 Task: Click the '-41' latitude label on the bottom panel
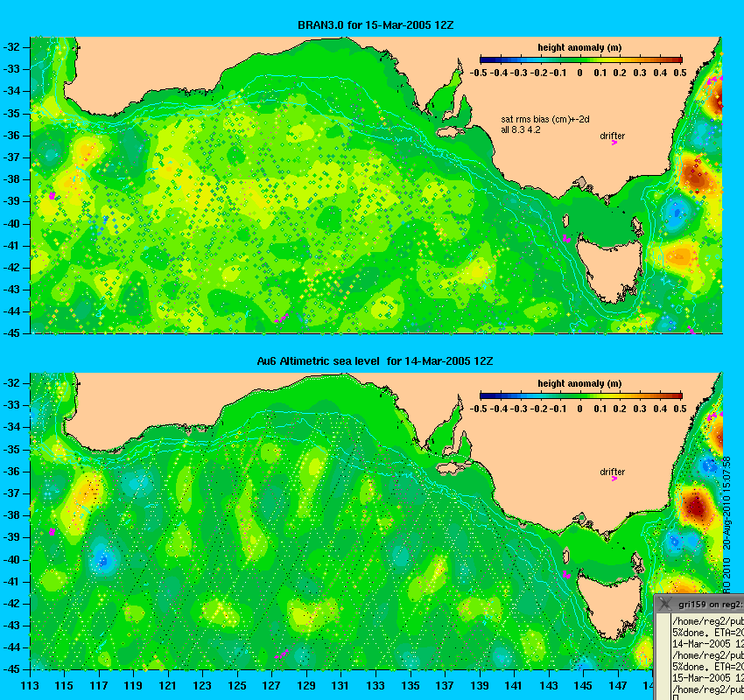tap(11, 581)
